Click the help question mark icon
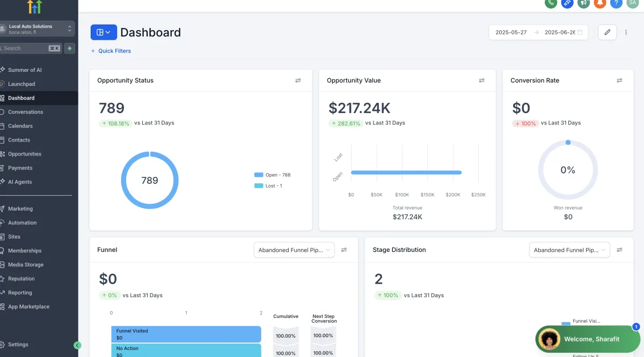 click(x=617, y=3)
